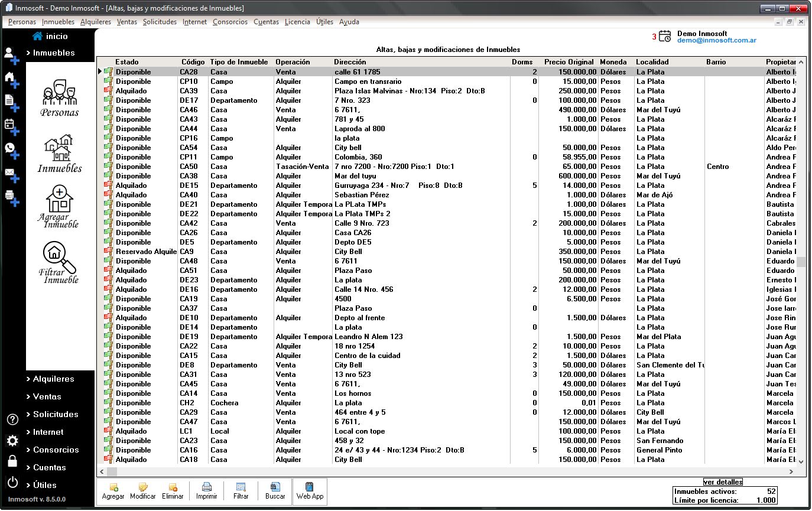This screenshot has height=511, width=812.
Task: Click the Web App toolbar button
Action: point(310,492)
